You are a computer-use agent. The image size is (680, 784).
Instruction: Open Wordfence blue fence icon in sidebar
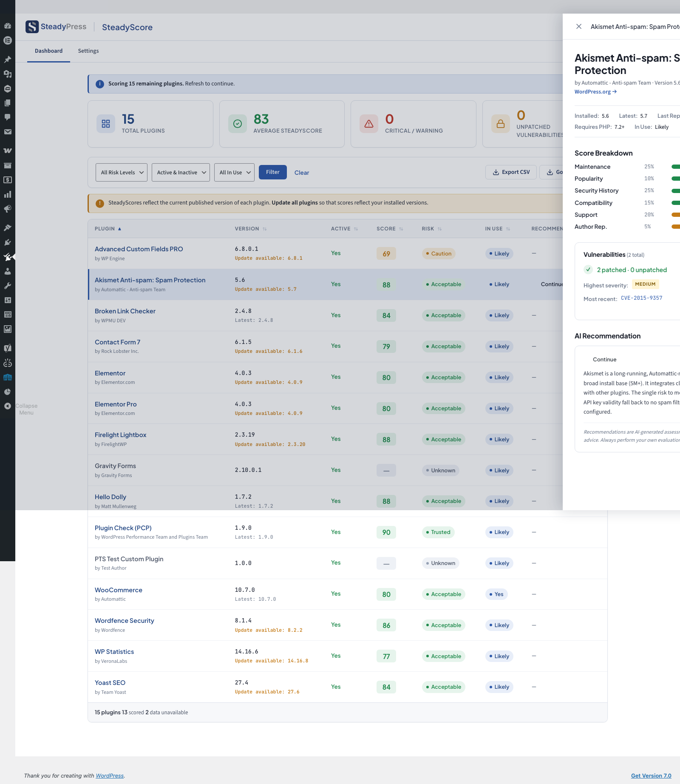click(8, 377)
